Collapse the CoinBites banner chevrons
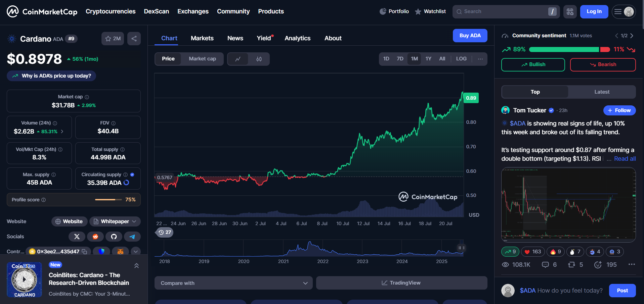 pyautogui.click(x=136, y=266)
